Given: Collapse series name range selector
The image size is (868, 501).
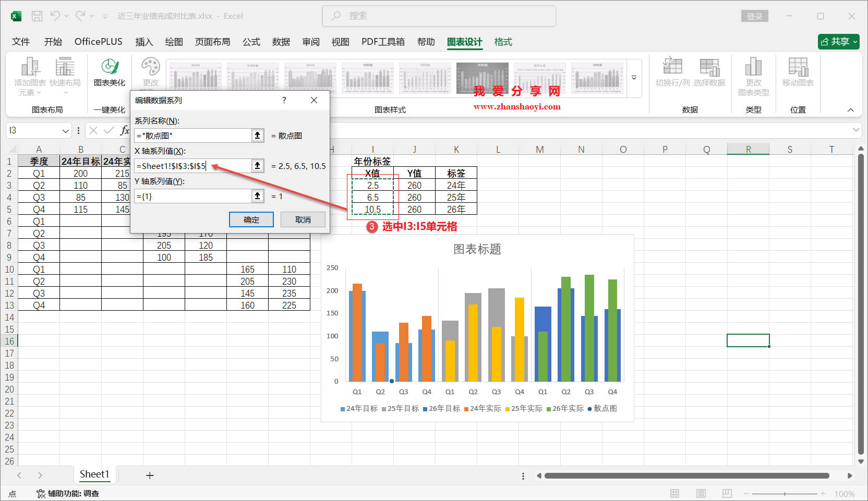Looking at the screenshot, I should pyautogui.click(x=257, y=136).
